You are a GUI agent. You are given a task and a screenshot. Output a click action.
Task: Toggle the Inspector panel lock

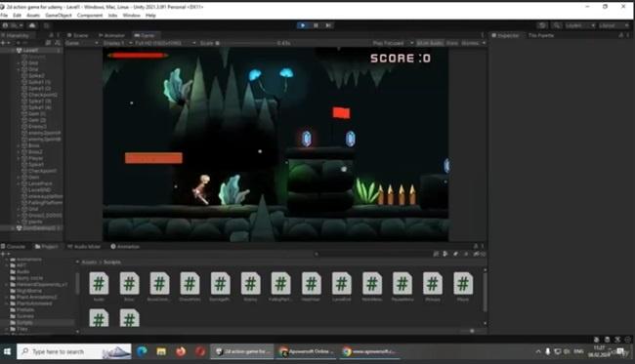pyautogui.click(x=621, y=35)
